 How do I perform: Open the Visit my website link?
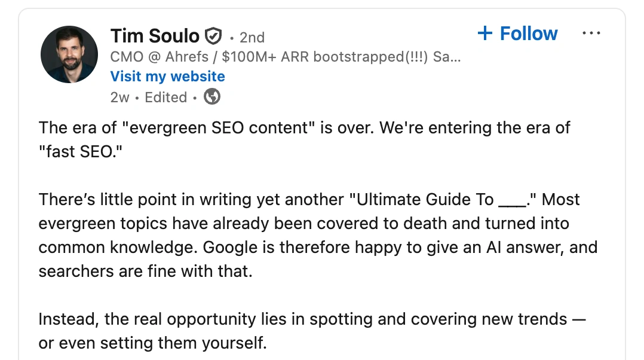pos(167,77)
